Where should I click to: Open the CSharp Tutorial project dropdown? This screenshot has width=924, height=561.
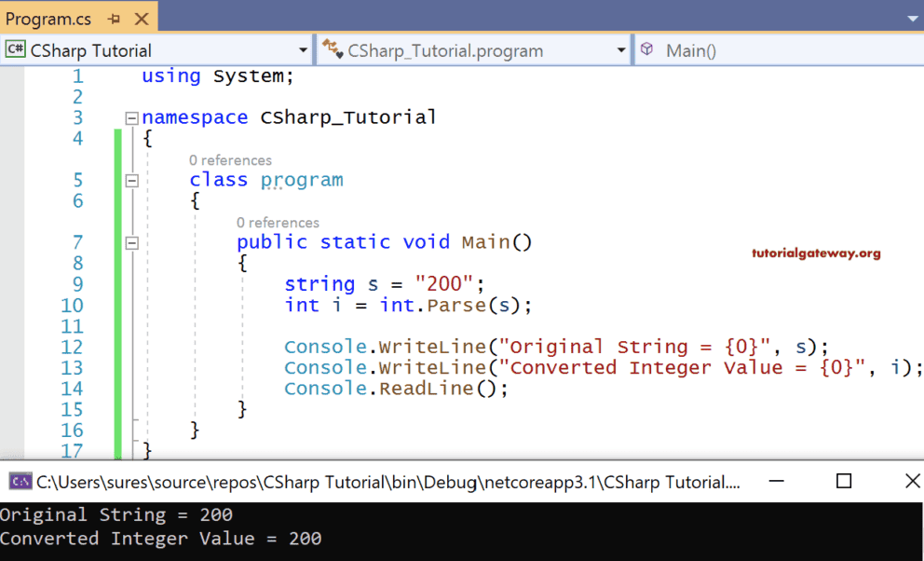click(303, 49)
